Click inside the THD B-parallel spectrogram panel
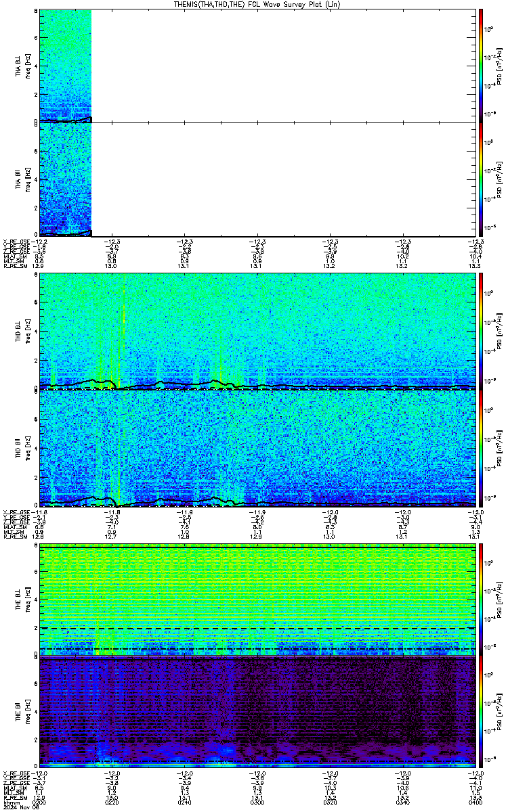 (x=257, y=449)
